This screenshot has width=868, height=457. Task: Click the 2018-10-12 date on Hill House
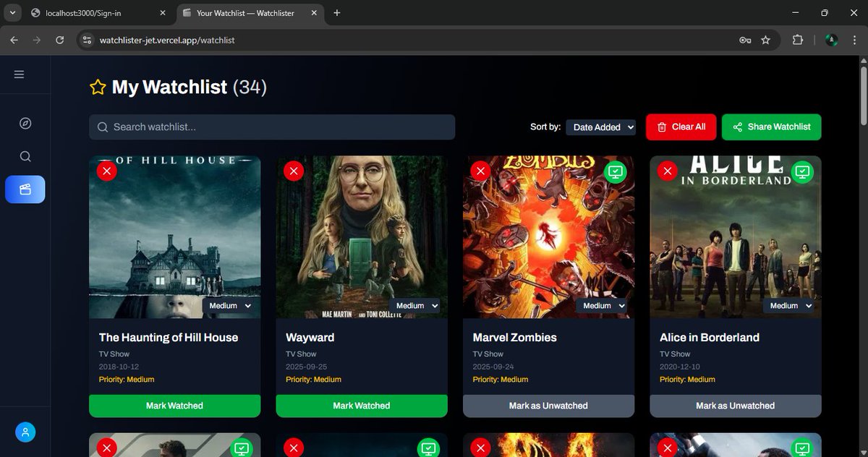tap(119, 367)
